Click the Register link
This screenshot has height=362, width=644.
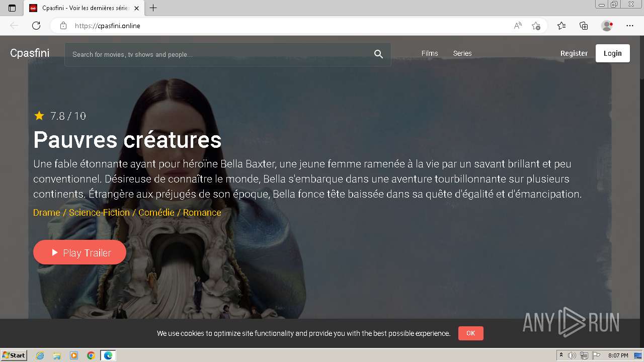click(574, 53)
